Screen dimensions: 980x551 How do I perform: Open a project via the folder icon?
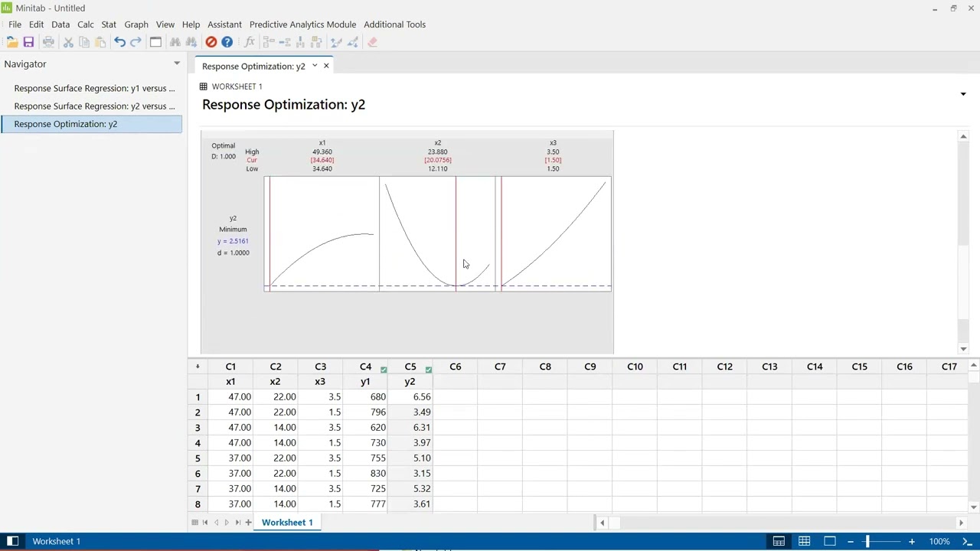pos(12,42)
